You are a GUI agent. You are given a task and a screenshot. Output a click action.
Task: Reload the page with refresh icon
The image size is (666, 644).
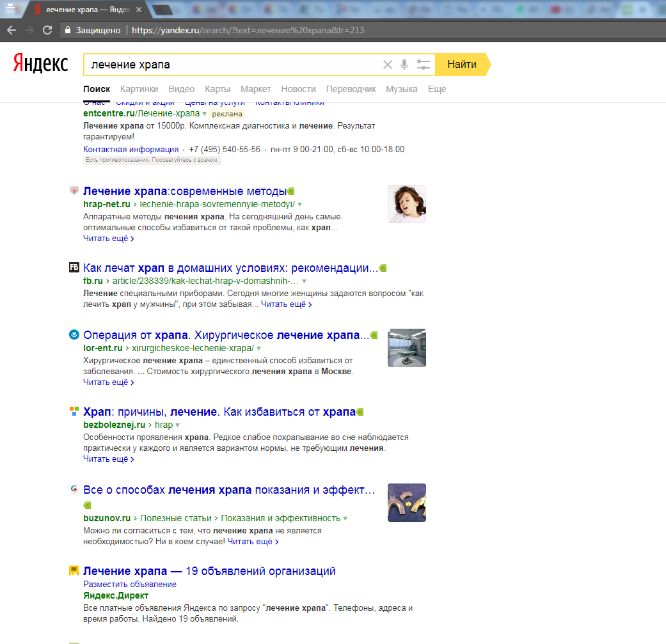tap(47, 30)
